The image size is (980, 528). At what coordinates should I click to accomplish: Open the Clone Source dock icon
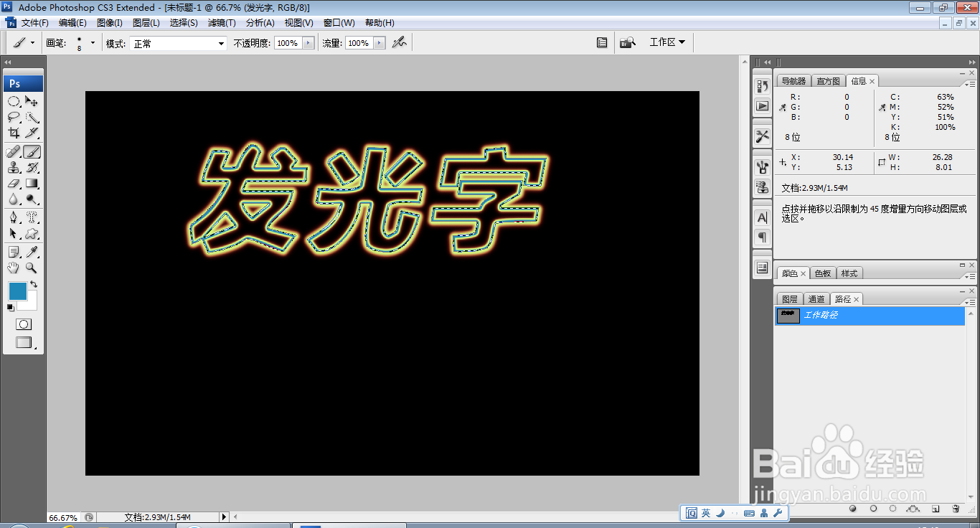tap(762, 187)
